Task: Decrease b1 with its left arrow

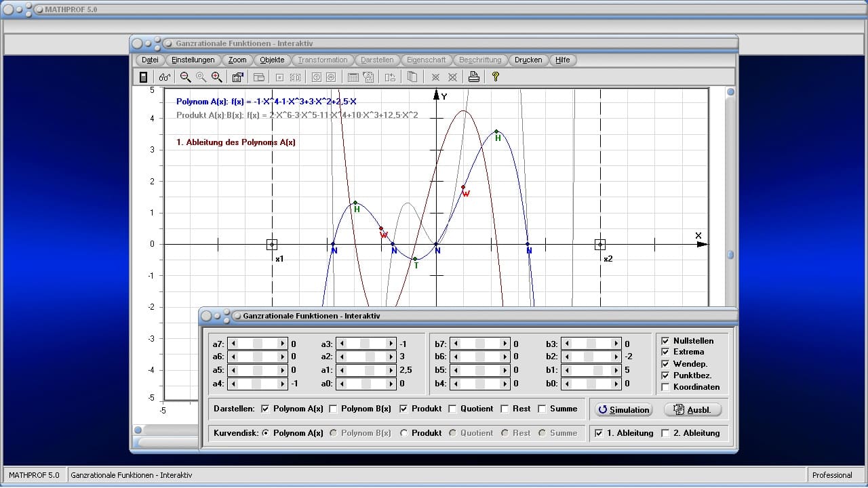Action: click(x=566, y=370)
